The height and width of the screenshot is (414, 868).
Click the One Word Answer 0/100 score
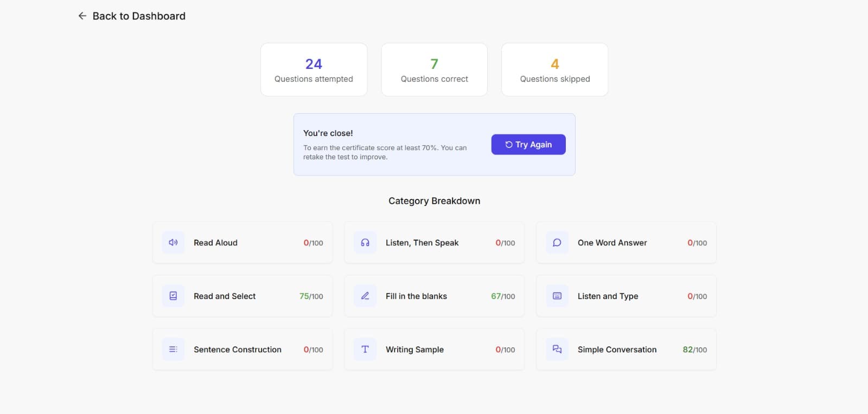point(697,243)
